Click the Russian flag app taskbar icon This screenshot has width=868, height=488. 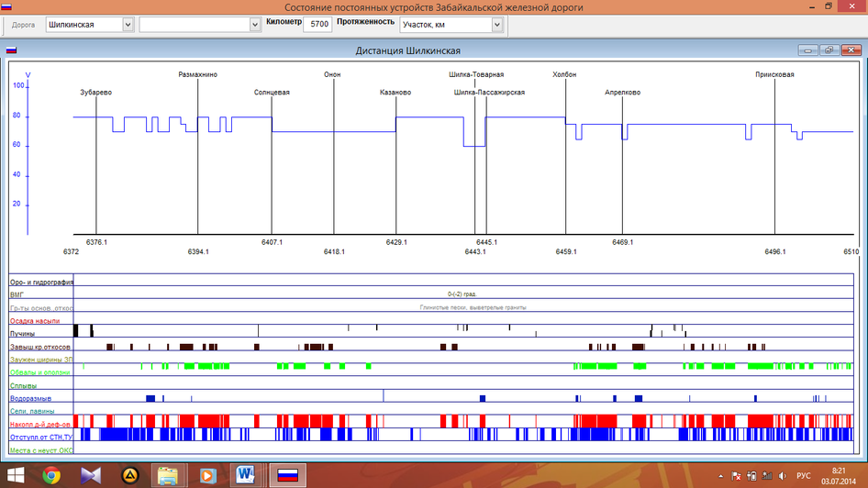click(287, 475)
